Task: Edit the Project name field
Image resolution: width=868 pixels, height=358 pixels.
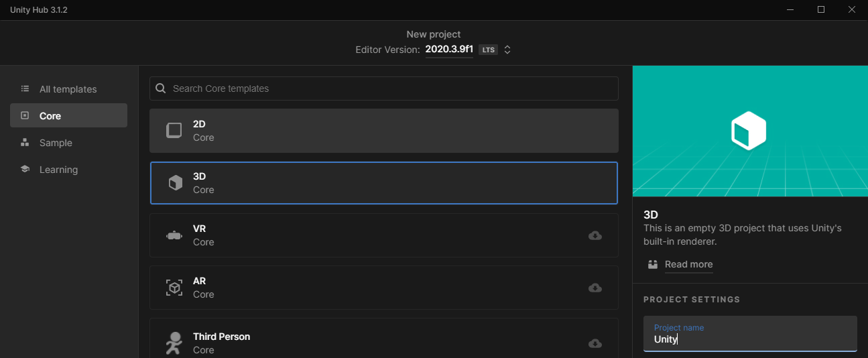Action: pyautogui.click(x=750, y=333)
